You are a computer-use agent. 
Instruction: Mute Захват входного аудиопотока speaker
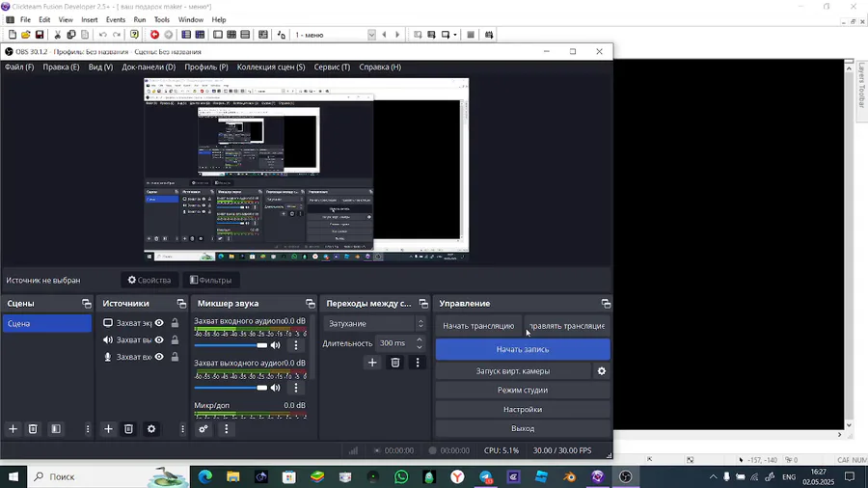coord(275,345)
